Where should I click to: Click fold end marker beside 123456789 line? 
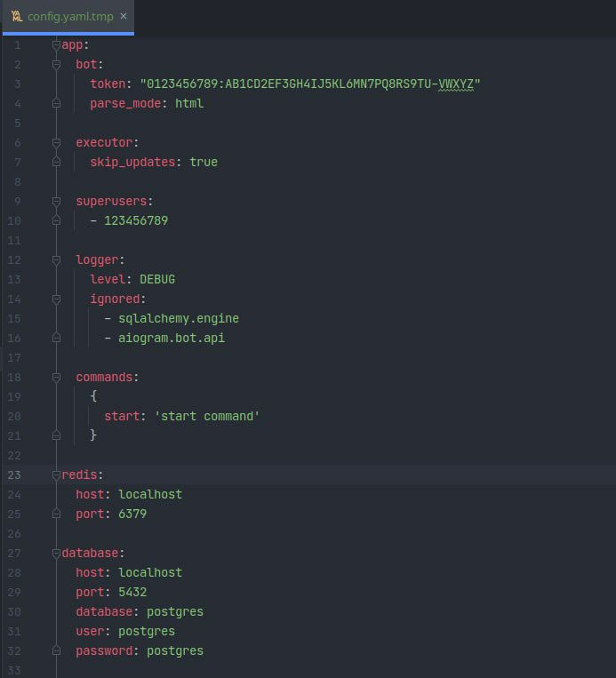pos(56,221)
